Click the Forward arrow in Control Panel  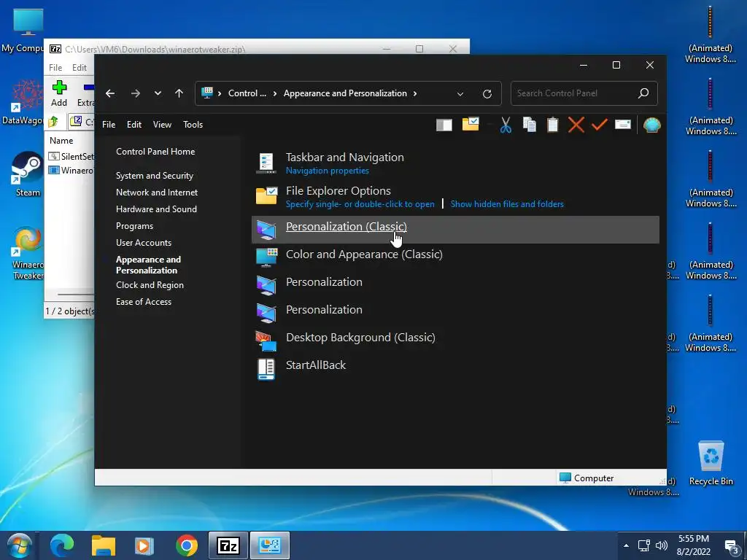coord(136,93)
